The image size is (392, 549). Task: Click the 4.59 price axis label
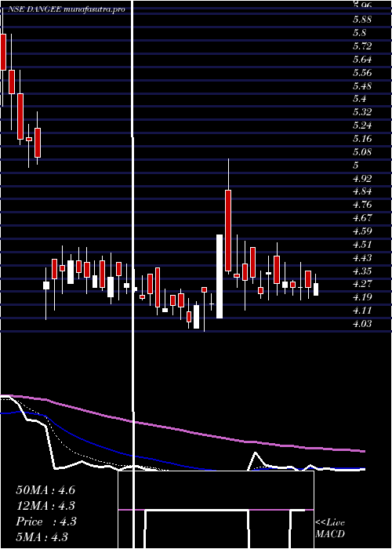tap(362, 231)
